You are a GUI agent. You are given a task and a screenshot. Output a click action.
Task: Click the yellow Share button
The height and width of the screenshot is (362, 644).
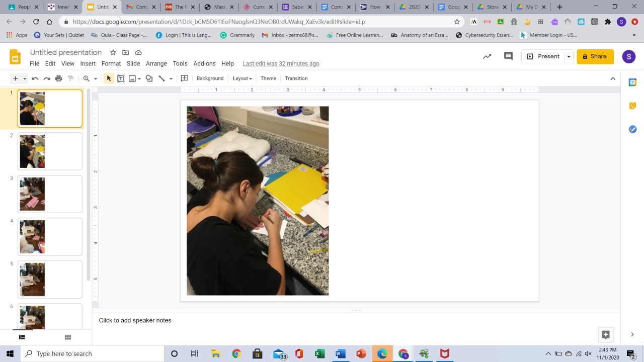tap(595, 57)
